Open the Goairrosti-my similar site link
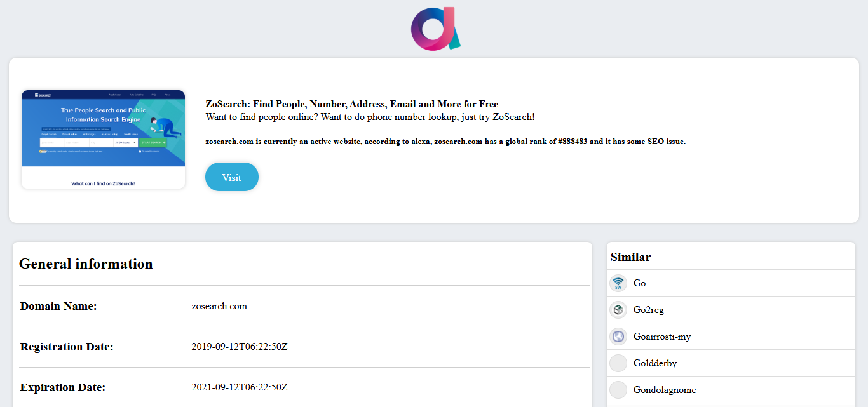This screenshot has height=407, width=868. (662, 337)
